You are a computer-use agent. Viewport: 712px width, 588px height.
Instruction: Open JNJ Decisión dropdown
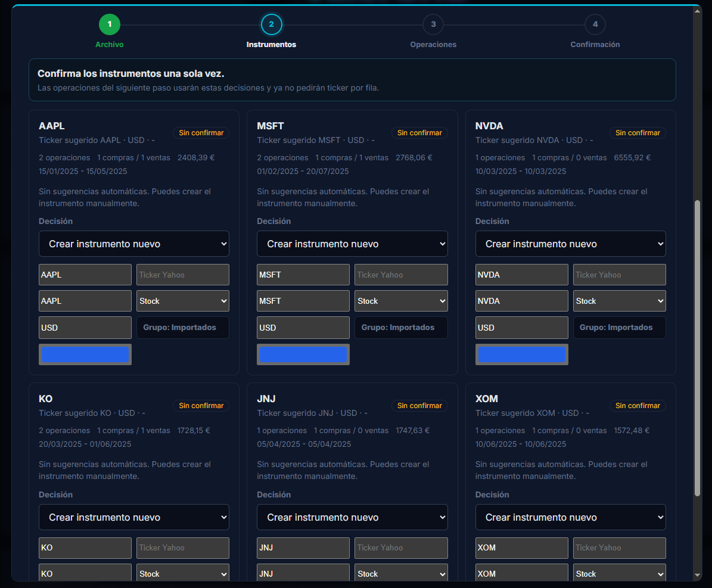(x=352, y=517)
